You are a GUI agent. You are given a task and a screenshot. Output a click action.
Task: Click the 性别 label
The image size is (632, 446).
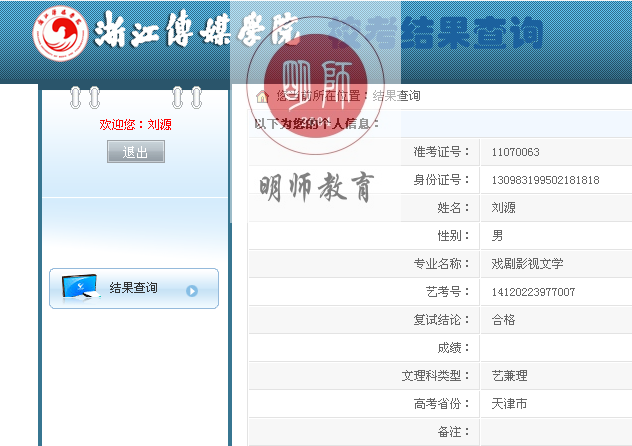454,235
